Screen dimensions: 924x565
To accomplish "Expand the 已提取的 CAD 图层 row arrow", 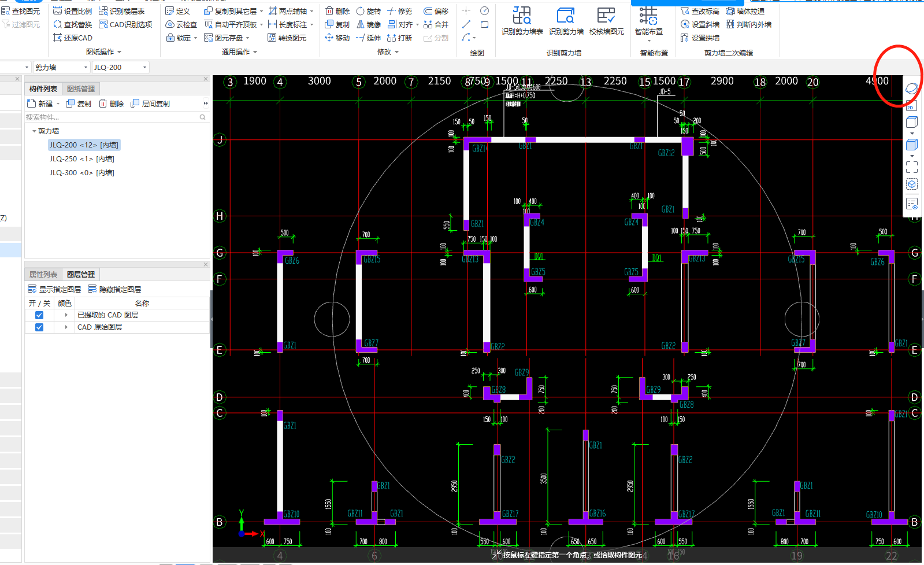I will [66, 315].
